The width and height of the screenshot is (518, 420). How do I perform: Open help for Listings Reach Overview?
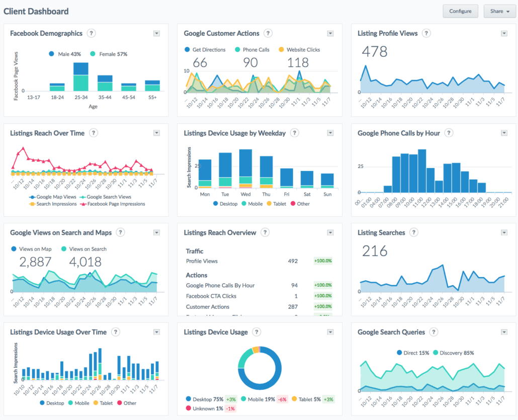click(x=265, y=232)
